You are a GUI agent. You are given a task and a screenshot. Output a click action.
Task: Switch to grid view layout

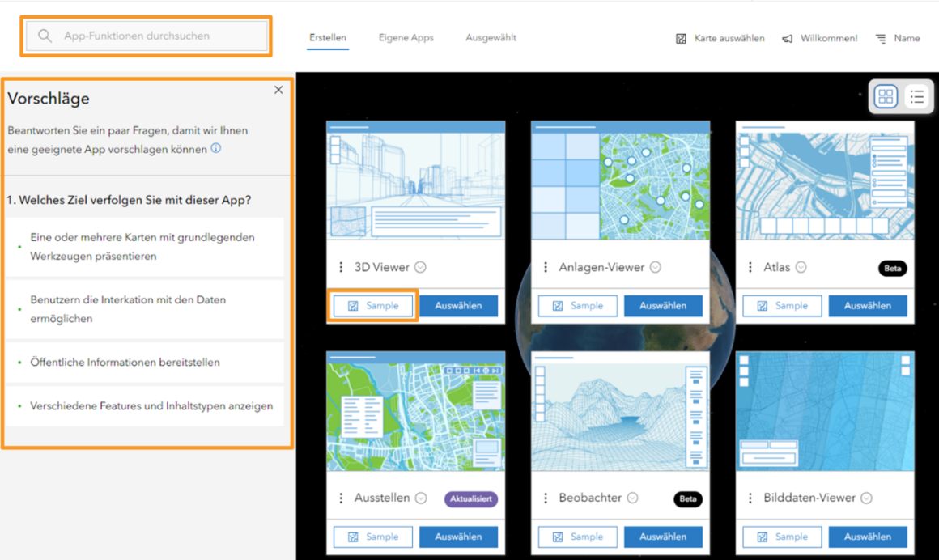click(886, 96)
